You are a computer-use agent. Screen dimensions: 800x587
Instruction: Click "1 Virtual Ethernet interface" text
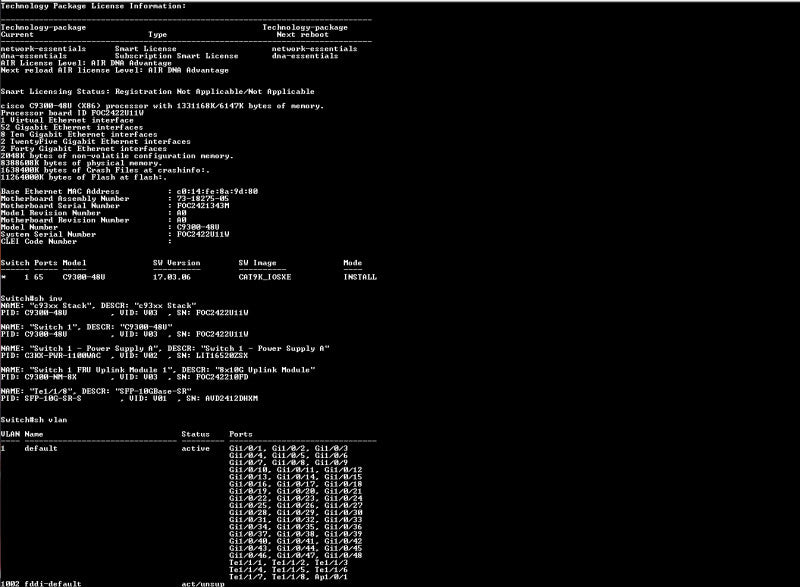pos(67,120)
